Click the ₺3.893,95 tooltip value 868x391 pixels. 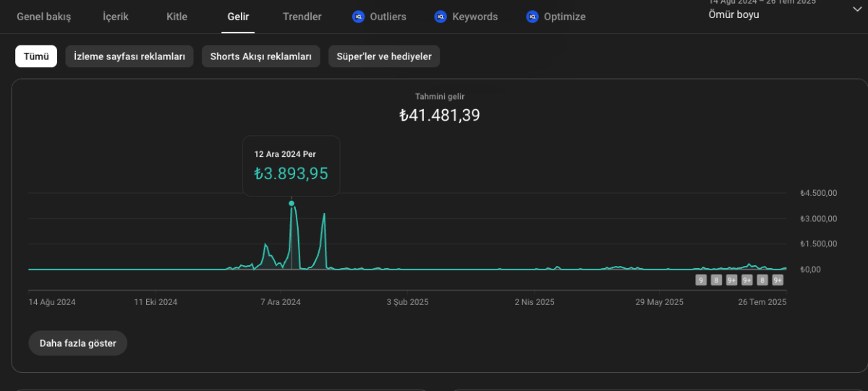tap(291, 173)
